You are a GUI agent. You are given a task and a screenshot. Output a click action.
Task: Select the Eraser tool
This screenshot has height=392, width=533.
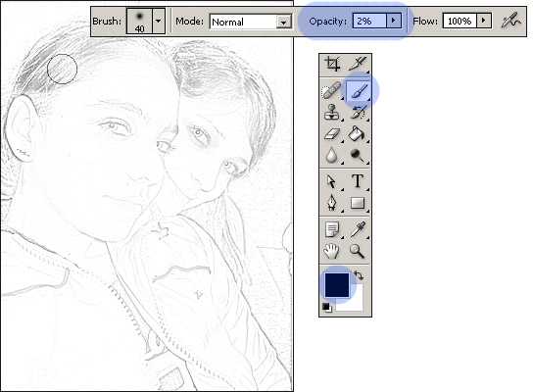(x=332, y=133)
